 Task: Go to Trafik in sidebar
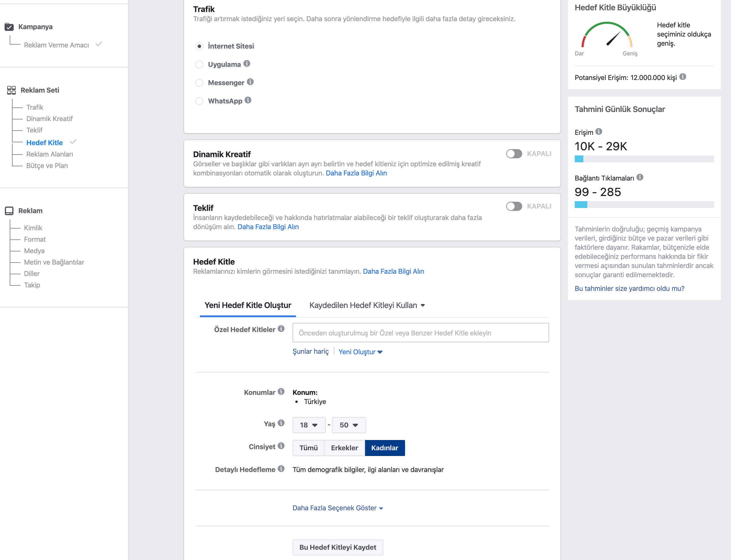[35, 107]
